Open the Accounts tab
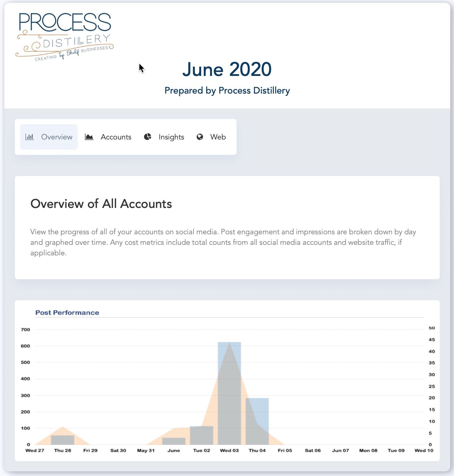454x476 pixels. (116, 137)
